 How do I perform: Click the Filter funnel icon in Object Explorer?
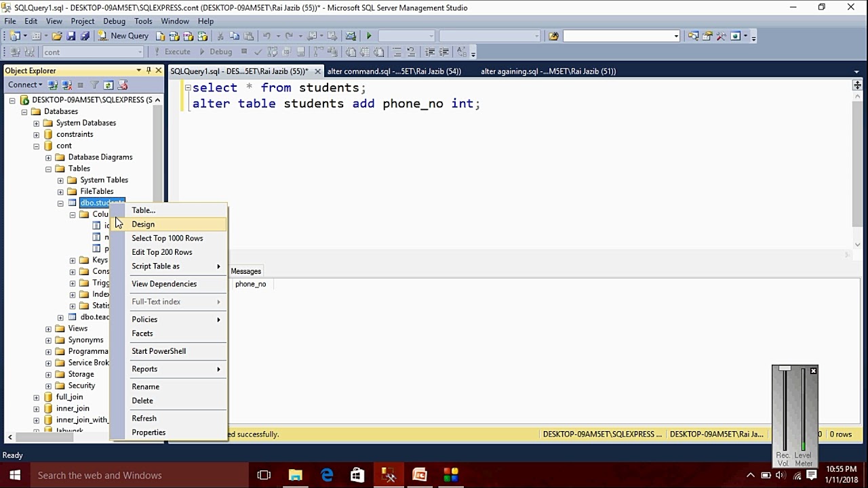(95, 85)
